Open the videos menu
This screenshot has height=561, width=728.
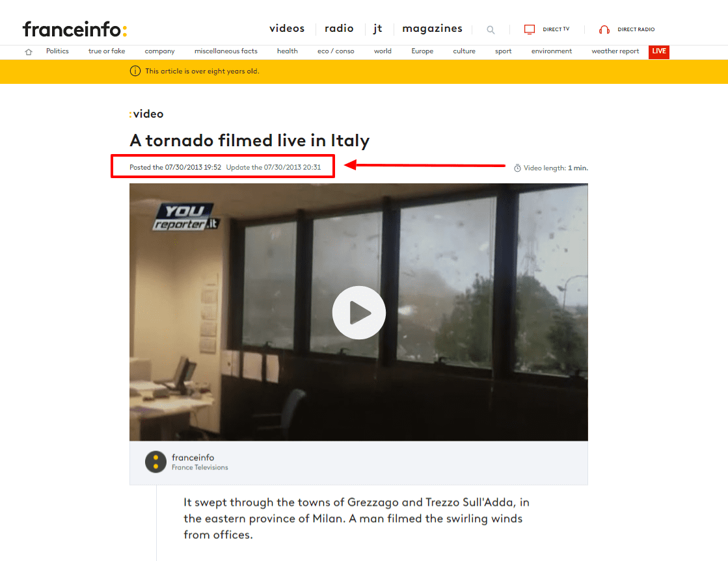287,29
